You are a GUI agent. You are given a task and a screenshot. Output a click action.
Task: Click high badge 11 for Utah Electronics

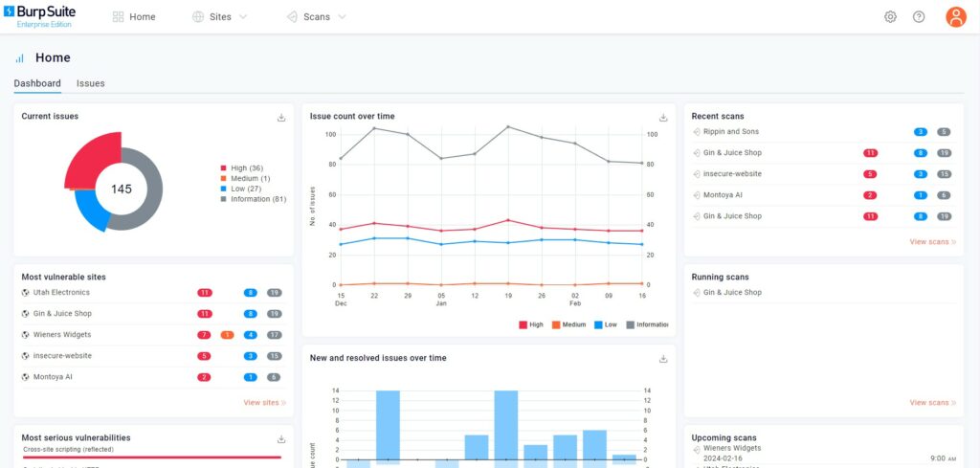coord(205,293)
